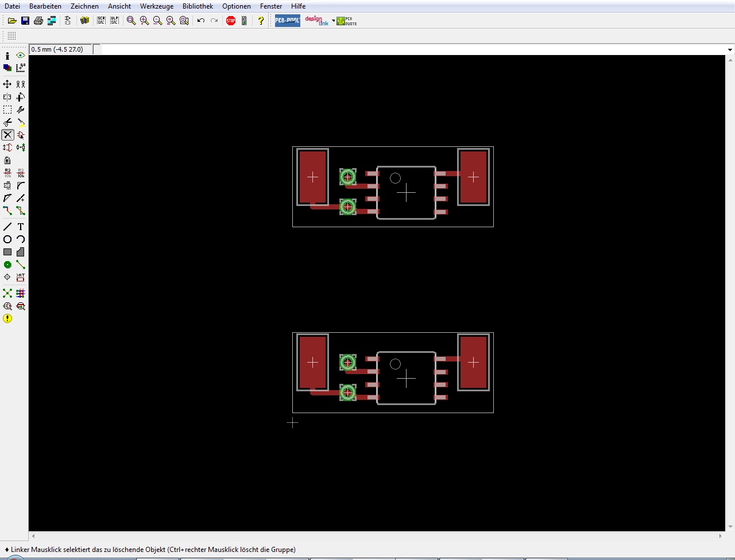Select the Show eye tool

click(x=21, y=56)
